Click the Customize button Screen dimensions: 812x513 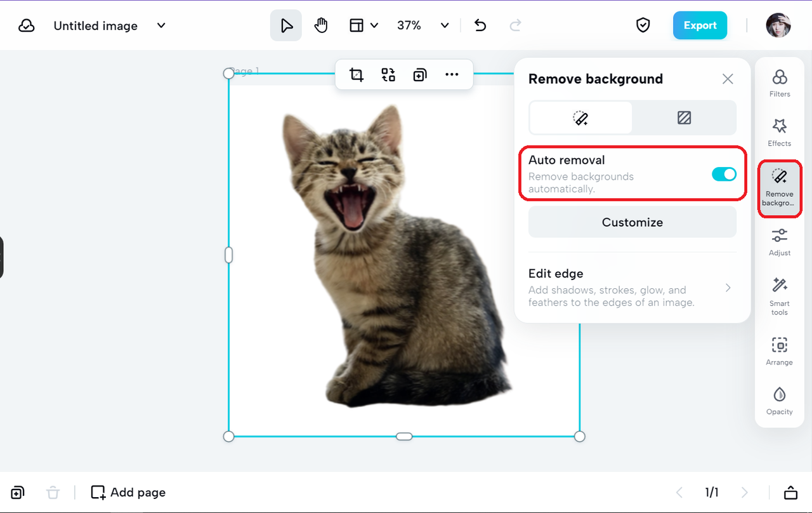pos(632,222)
